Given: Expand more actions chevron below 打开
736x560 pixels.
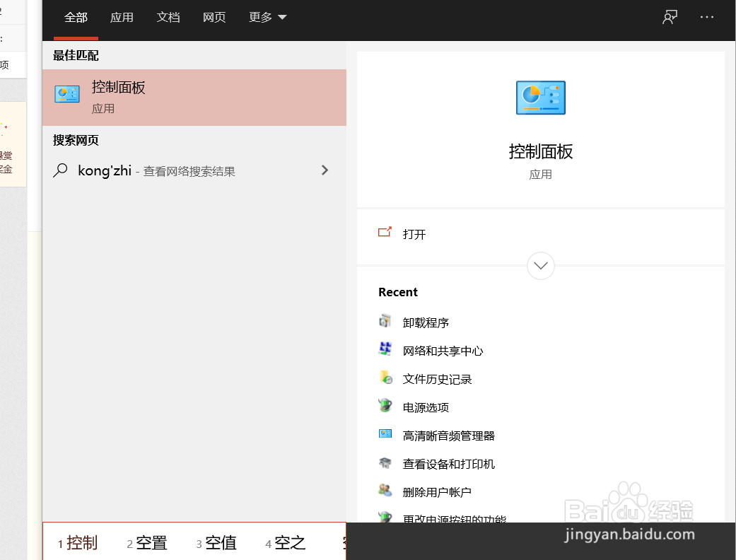Looking at the screenshot, I should click(540, 266).
